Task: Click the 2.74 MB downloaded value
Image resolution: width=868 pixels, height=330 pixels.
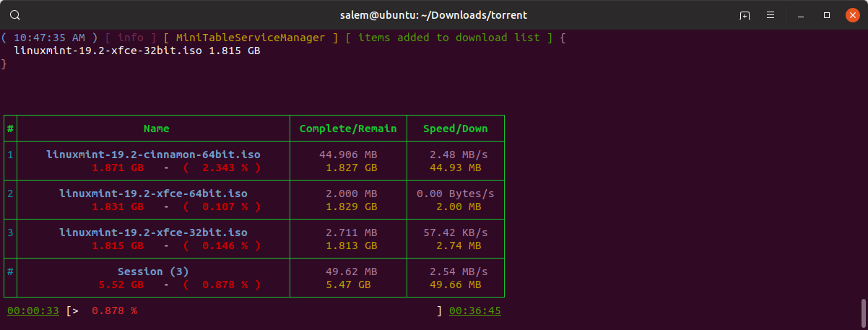Action: 459,246
